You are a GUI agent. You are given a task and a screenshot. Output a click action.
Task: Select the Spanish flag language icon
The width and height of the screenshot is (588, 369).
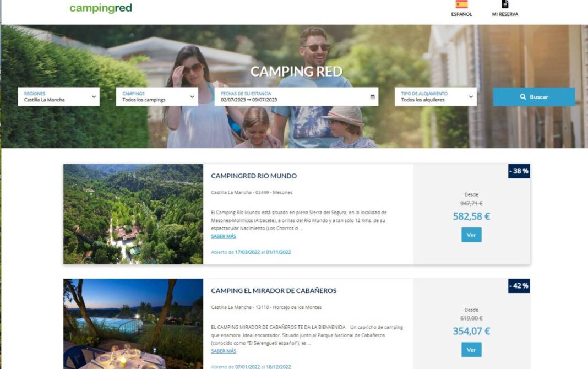pyautogui.click(x=461, y=4)
